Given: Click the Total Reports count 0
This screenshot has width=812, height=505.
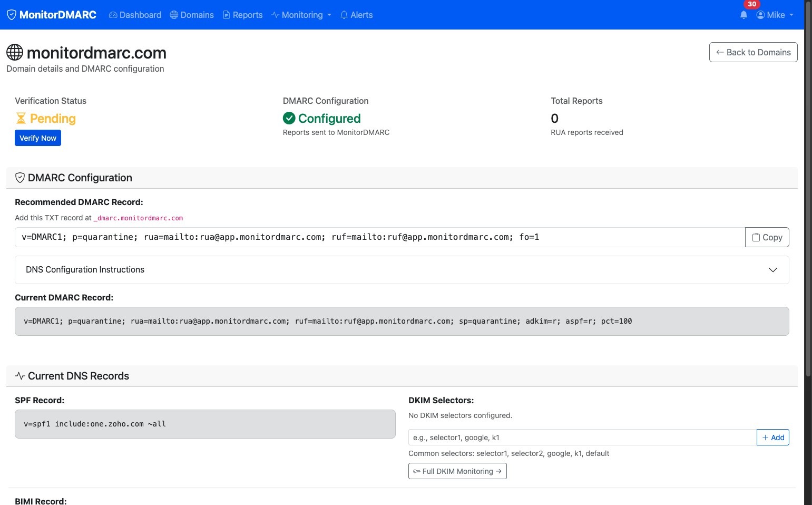Looking at the screenshot, I should coord(554,119).
